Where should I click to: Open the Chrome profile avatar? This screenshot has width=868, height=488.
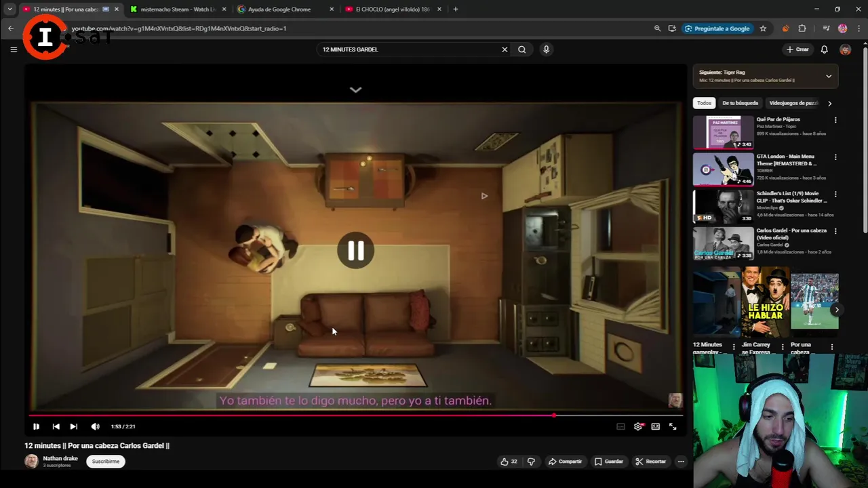(842, 28)
